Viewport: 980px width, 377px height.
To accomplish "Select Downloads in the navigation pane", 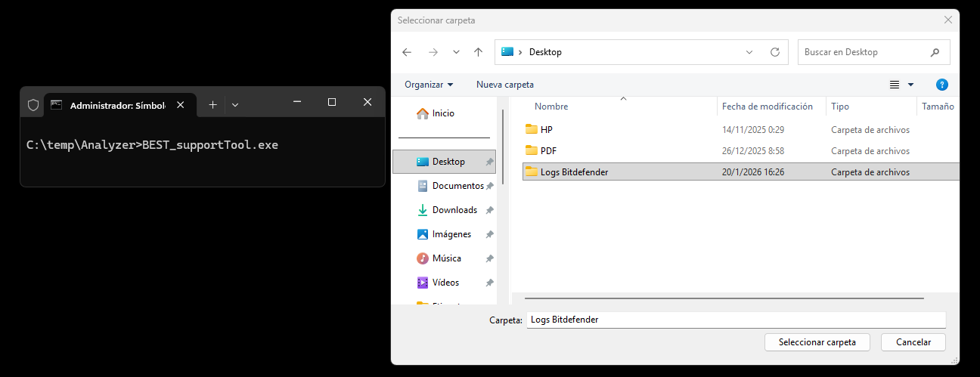I will pos(454,210).
